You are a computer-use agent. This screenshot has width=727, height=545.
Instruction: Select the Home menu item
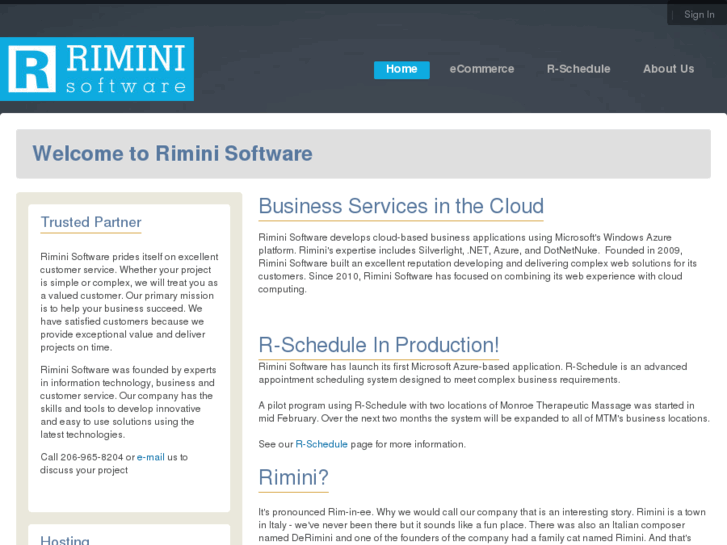tap(402, 69)
